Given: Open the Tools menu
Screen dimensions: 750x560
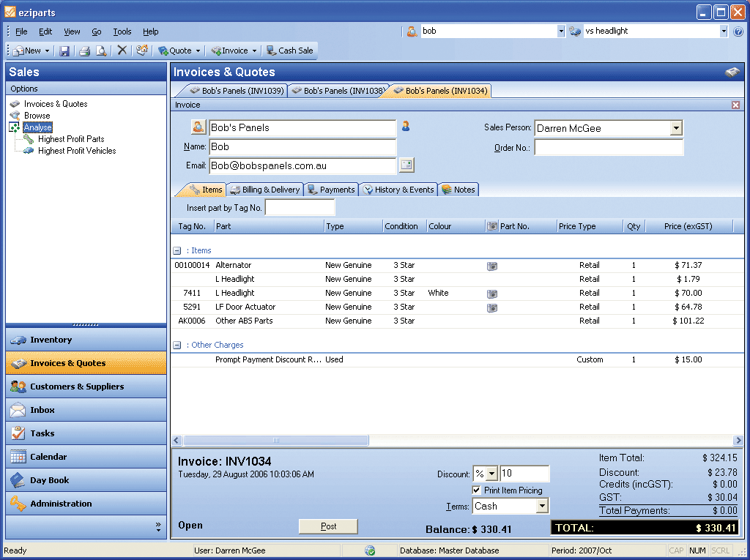Looking at the screenshot, I should (x=122, y=31).
